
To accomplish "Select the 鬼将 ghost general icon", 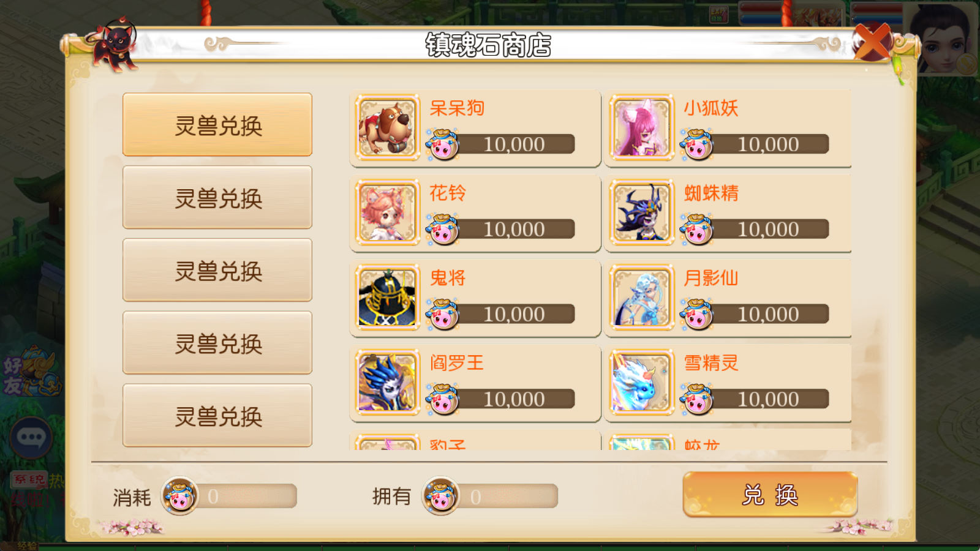I will [x=387, y=298].
